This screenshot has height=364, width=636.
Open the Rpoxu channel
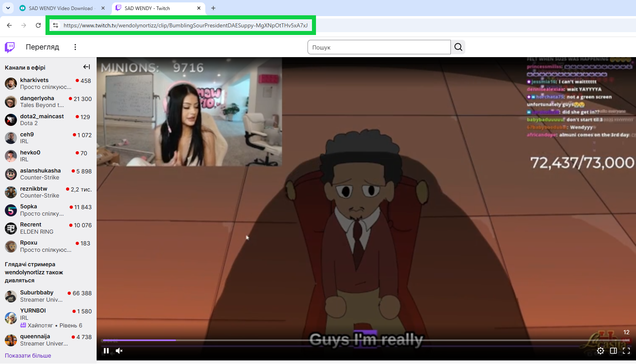(x=48, y=246)
